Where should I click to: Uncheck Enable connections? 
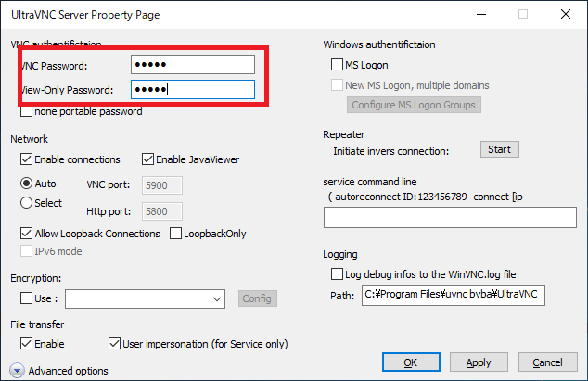click(x=26, y=159)
